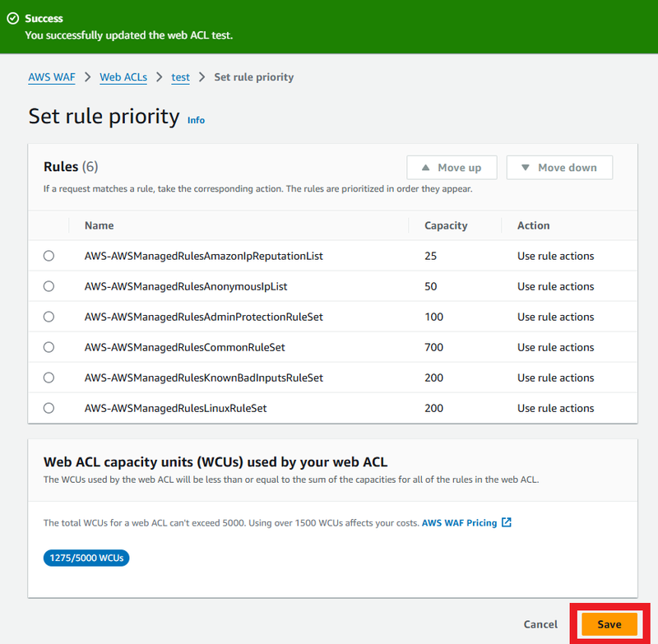Click the capacity value 50
658x644 pixels.
tap(430, 286)
